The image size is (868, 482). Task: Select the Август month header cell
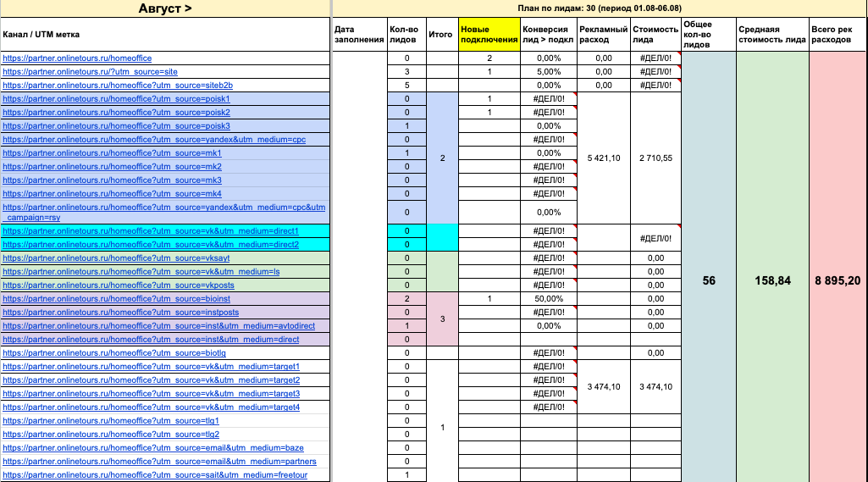(164, 8)
